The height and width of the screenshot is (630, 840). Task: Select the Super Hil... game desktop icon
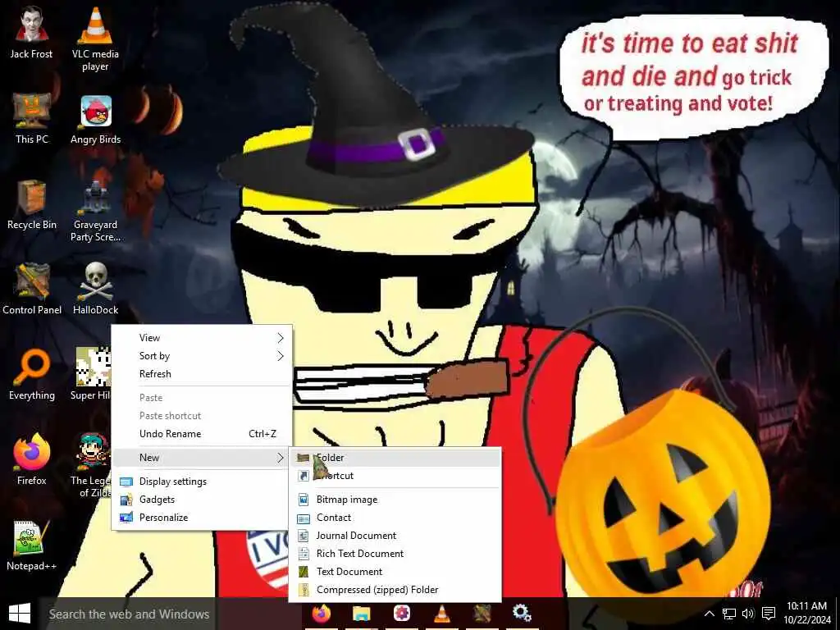pyautogui.click(x=91, y=374)
